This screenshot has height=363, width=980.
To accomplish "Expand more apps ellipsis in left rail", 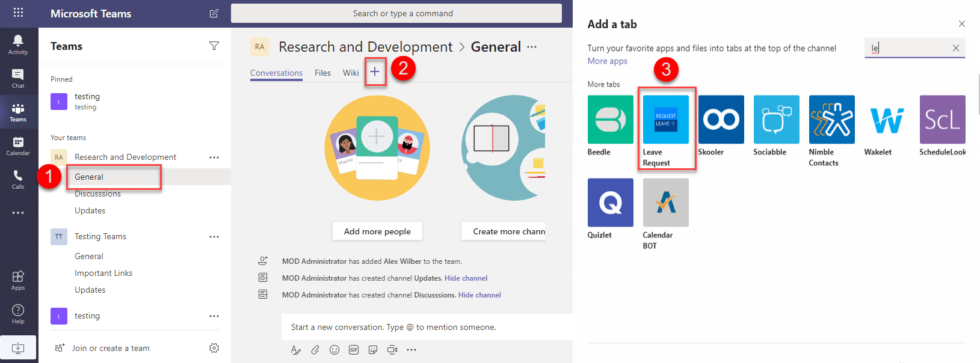I will point(18,213).
